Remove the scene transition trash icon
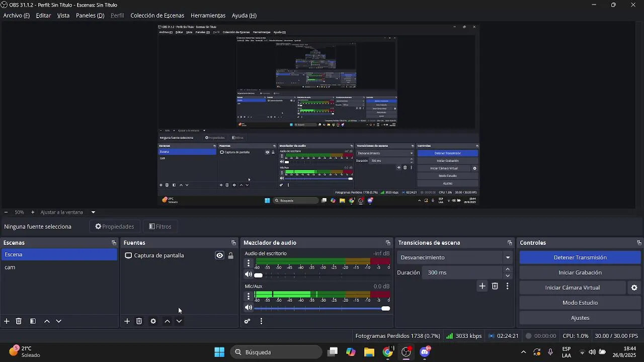Screen dimensions: 644x362 [x=495, y=286]
